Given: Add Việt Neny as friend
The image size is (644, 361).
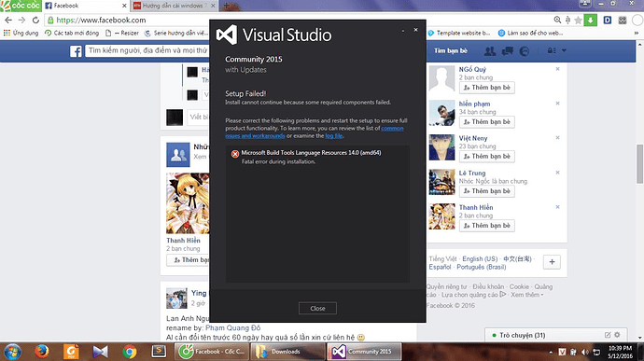Looking at the screenshot, I should (x=486, y=157).
